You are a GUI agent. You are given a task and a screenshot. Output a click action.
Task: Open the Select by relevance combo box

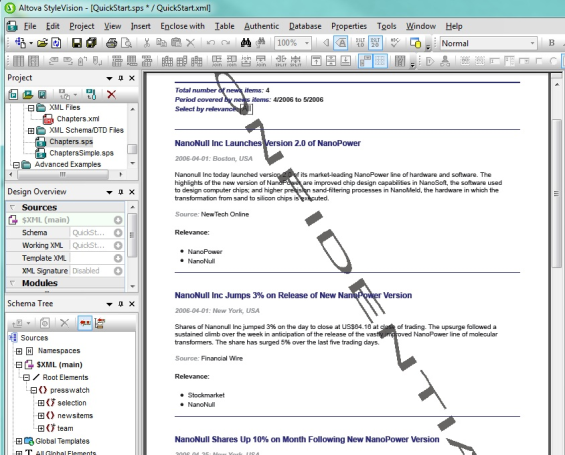pyautogui.click(x=246, y=109)
